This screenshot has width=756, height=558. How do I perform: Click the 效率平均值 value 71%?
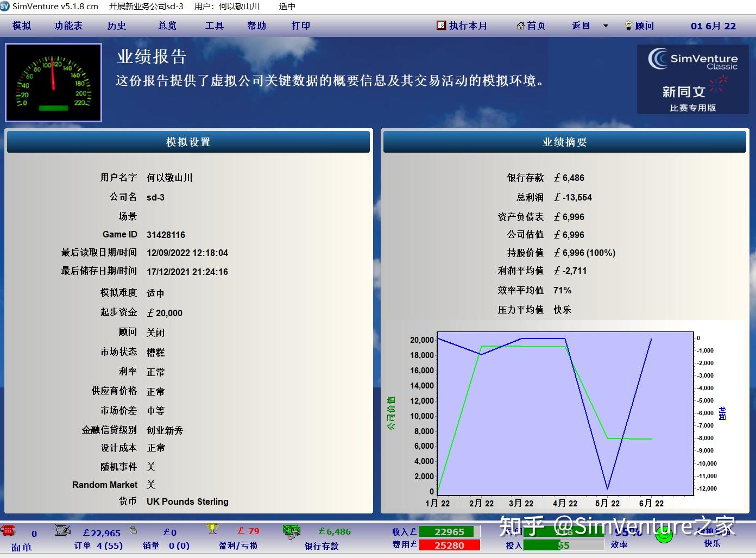click(x=563, y=290)
